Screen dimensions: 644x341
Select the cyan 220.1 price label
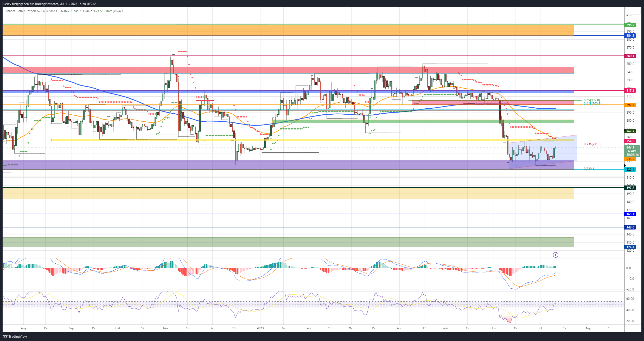point(630,170)
